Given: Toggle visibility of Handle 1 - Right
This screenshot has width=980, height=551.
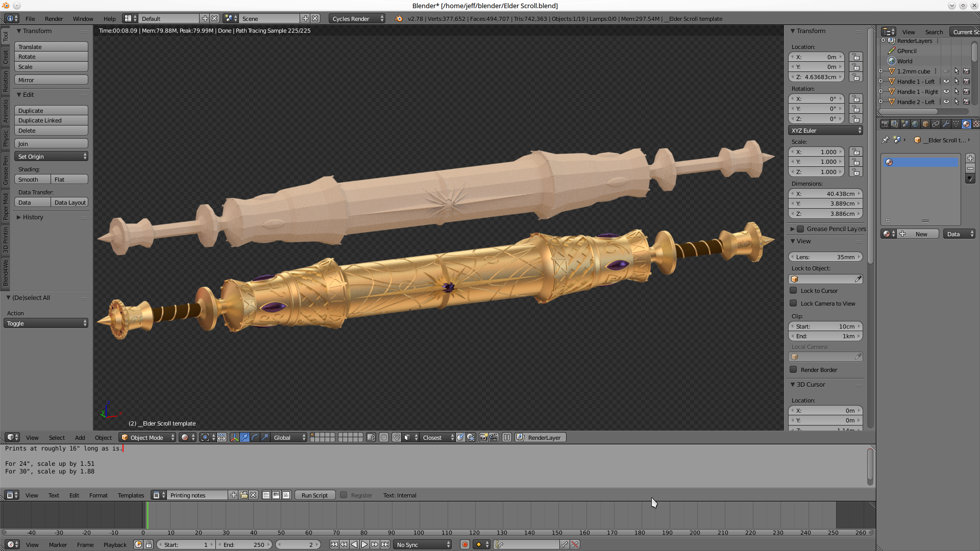Looking at the screenshot, I should click(x=946, y=91).
